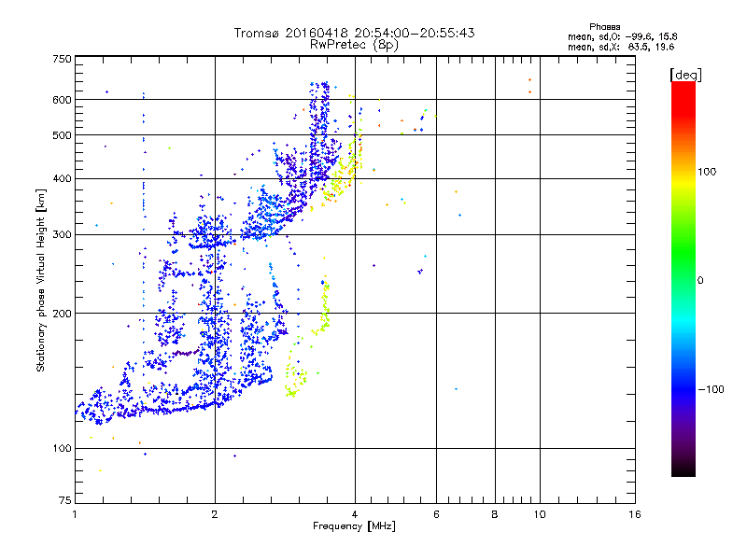Click the '600' y-axis tick label
Screen dimensions: 747x560
click(x=62, y=100)
